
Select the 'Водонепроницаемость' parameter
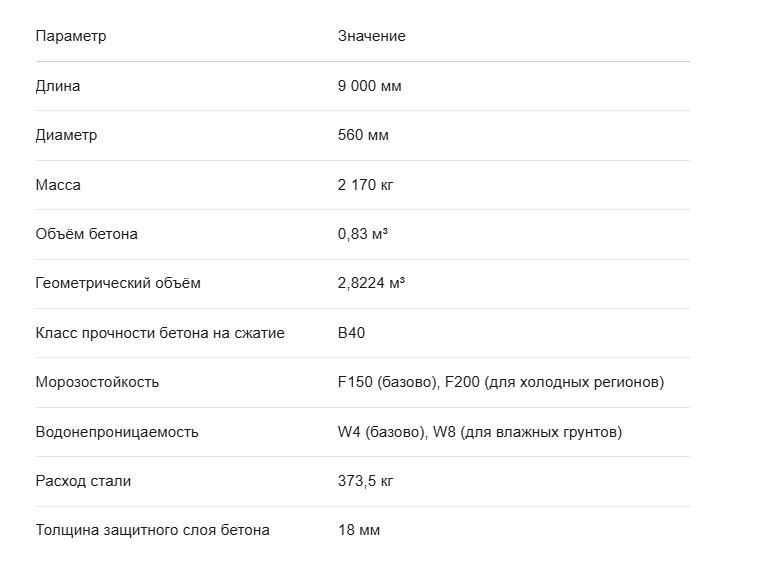pos(117,432)
